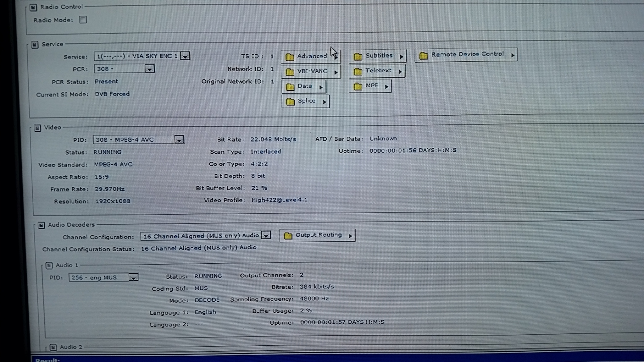Click arrow on Remote Device Control button
The image size is (644, 362).
(x=513, y=55)
